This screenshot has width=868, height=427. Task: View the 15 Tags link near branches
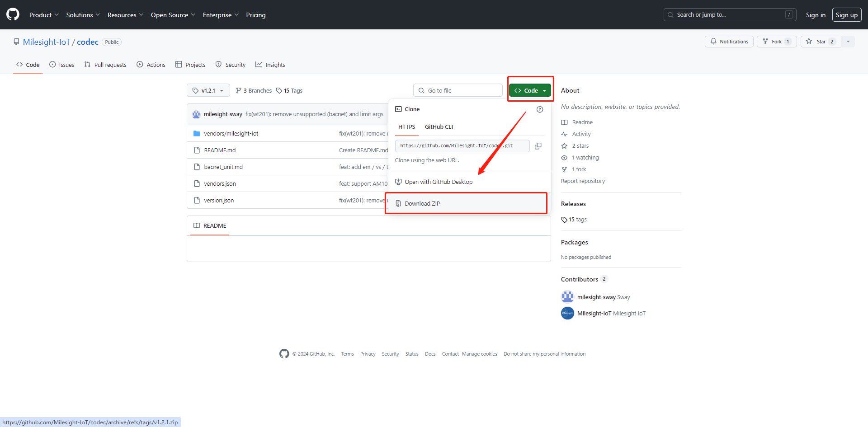click(289, 90)
